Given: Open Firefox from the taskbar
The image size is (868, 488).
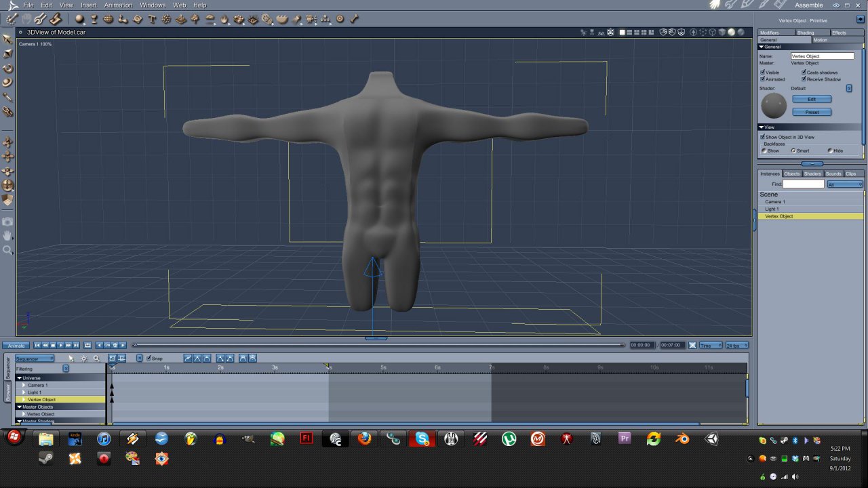Looking at the screenshot, I should click(365, 439).
